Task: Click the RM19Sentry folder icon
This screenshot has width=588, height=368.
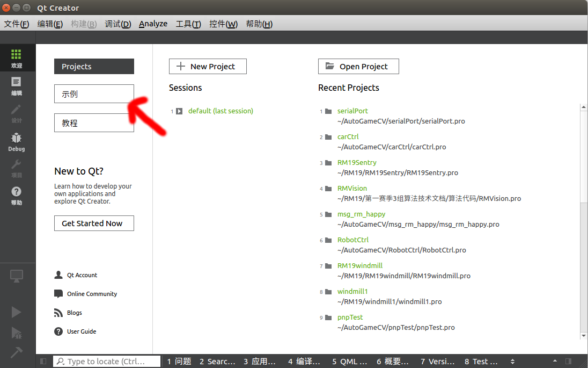Action: [328, 163]
